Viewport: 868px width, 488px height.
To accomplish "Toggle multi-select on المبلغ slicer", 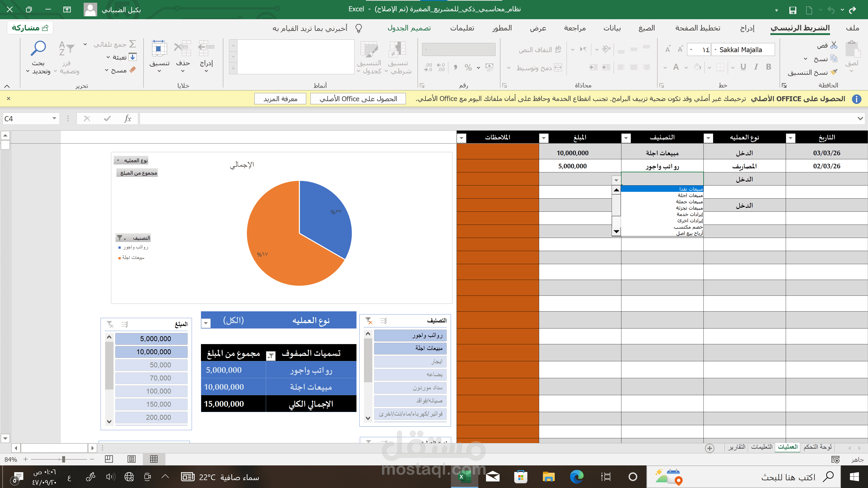I will point(125,324).
